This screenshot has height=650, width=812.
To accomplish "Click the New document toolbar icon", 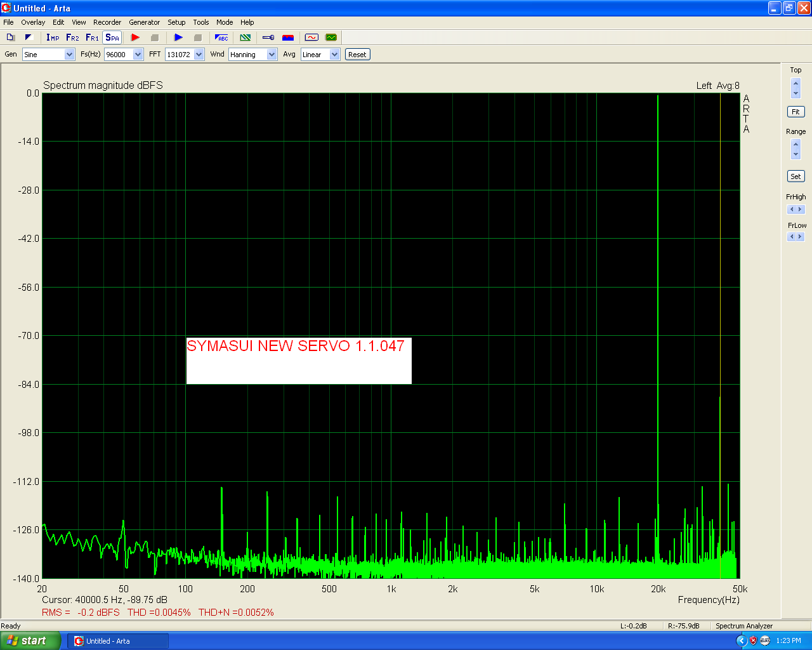I will pyautogui.click(x=10, y=37).
